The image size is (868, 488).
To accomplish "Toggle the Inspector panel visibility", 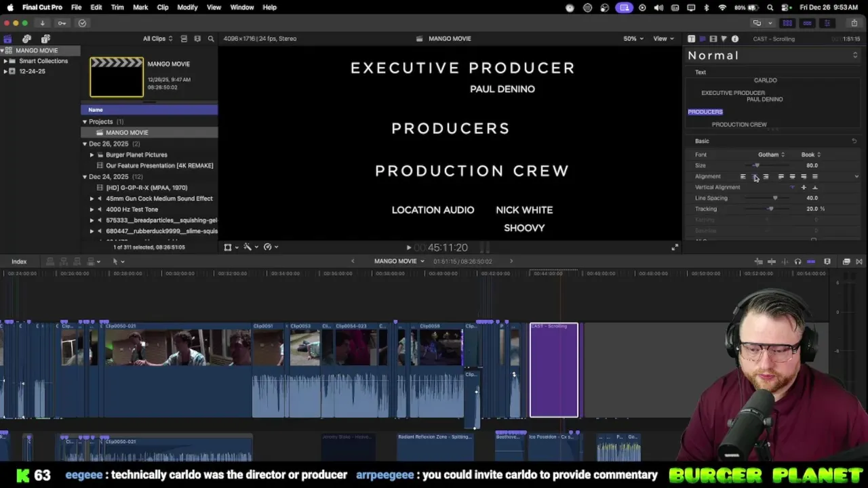I will coord(827,23).
